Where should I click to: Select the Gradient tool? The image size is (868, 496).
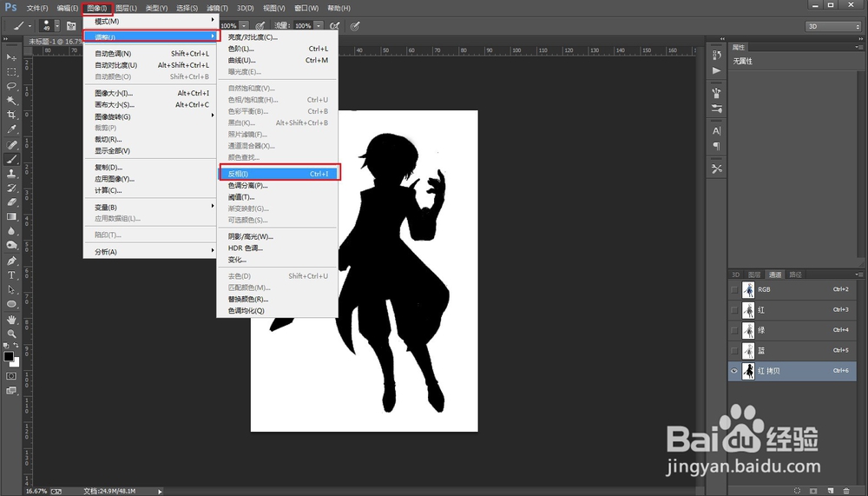[x=11, y=216]
